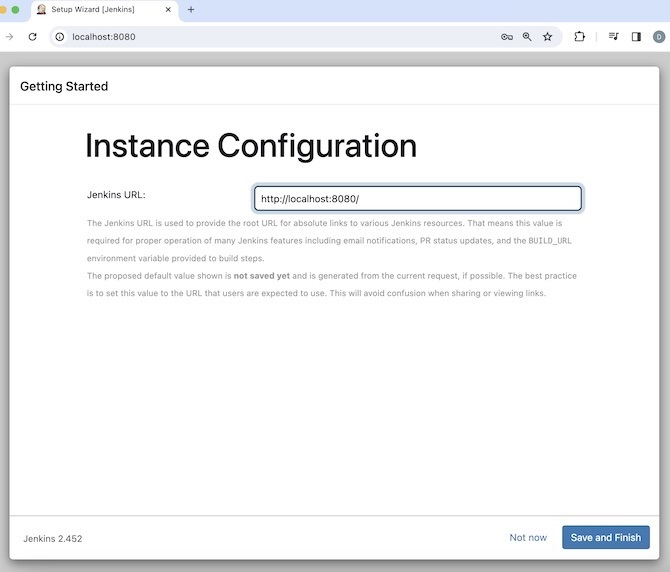670x572 pixels.
Task: Click the Instance Configuration heading
Action: click(x=251, y=146)
